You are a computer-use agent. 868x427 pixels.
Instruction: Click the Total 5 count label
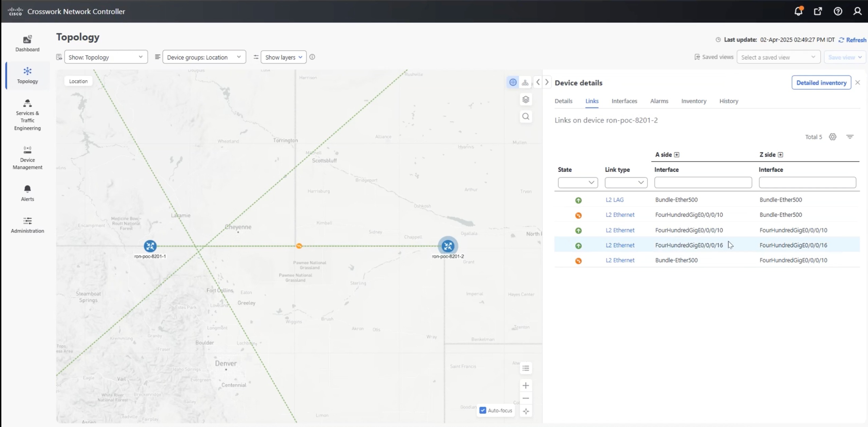[x=813, y=137]
